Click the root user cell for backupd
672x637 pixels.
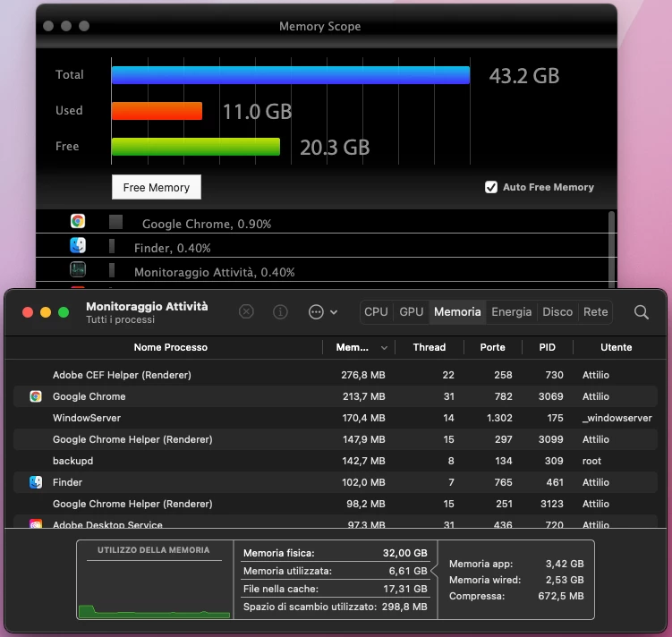point(591,461)
